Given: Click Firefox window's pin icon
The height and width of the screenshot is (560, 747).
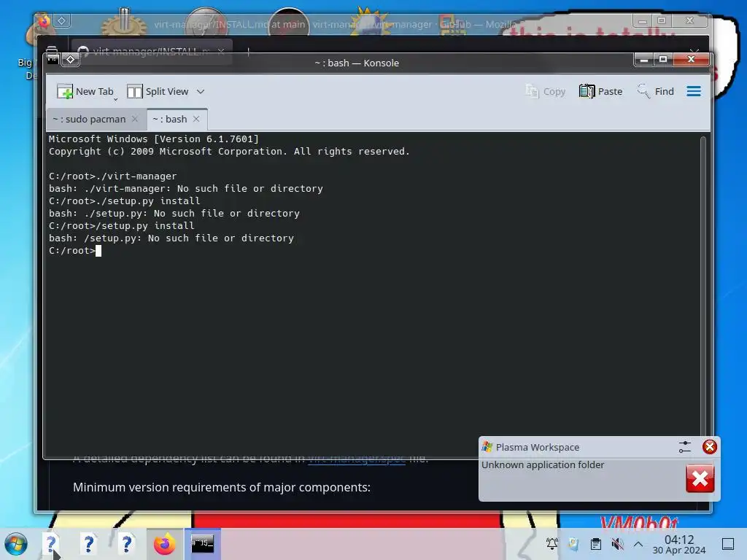Looking at the screenshot, I should click(62, 20).
